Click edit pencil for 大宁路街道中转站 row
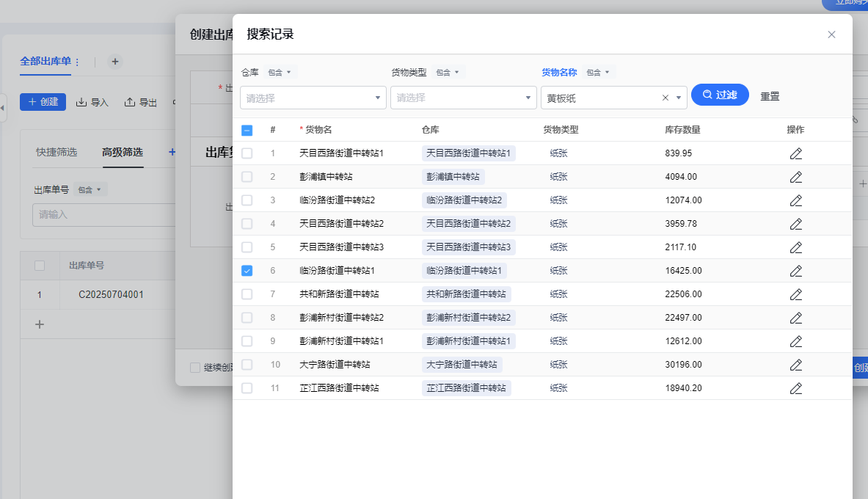 (795, 365)
